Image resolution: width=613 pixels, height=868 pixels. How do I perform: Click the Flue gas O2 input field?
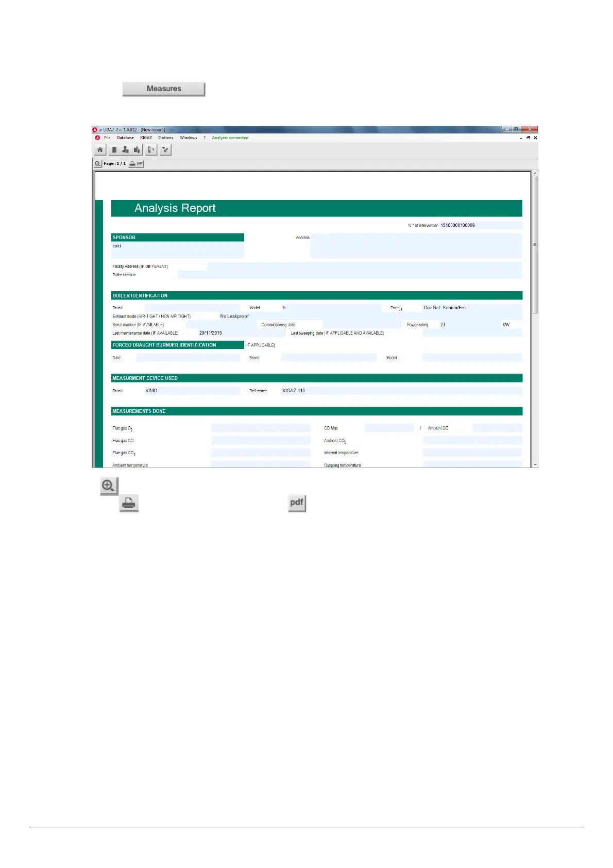(261, 428)
